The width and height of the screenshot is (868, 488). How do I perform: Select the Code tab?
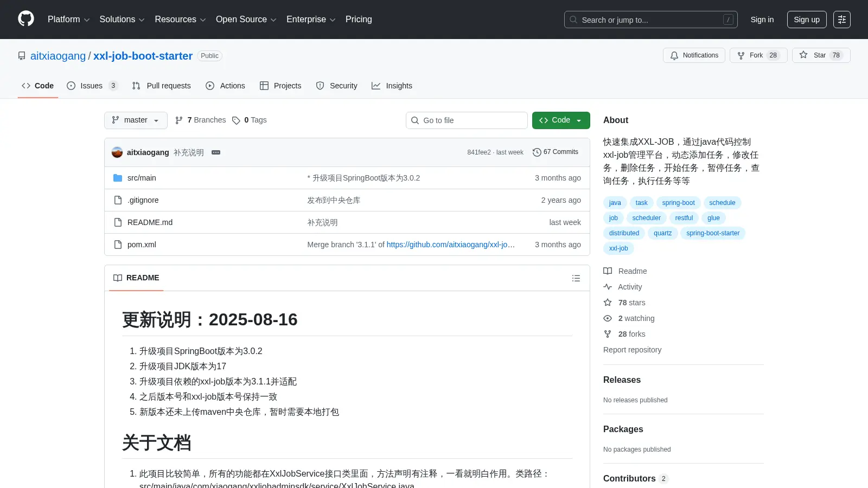pos(38,86)
